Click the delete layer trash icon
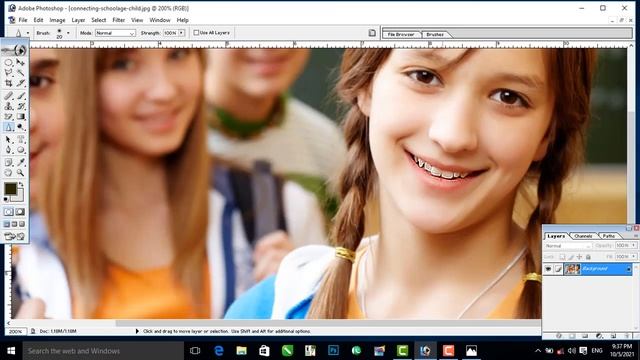 click(x=627, y=336)
